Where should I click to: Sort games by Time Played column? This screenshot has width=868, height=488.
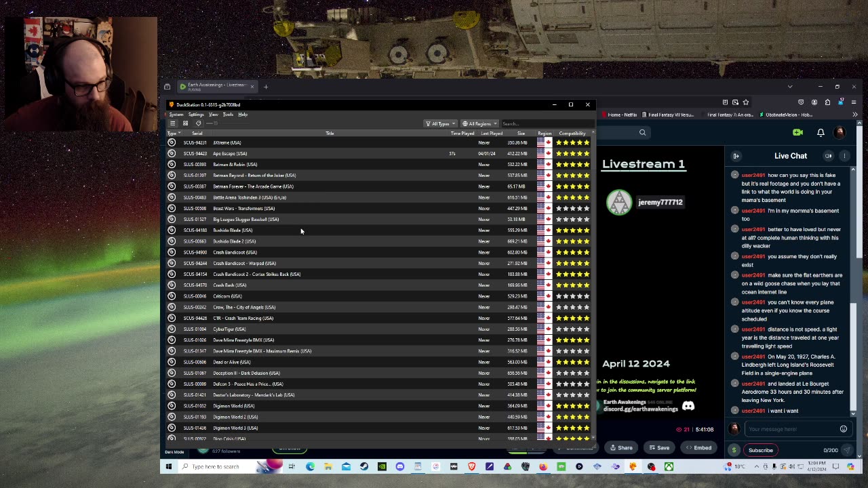(462, 134)
